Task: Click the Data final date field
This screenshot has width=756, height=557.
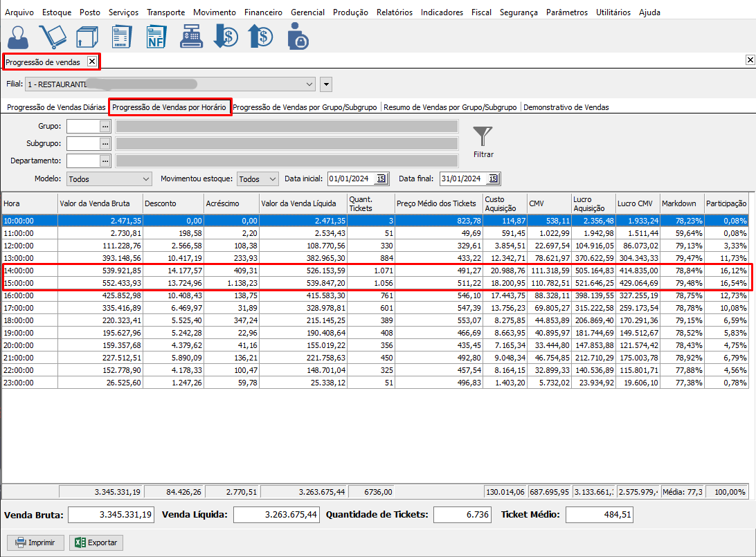Action: tap(462, 179)
